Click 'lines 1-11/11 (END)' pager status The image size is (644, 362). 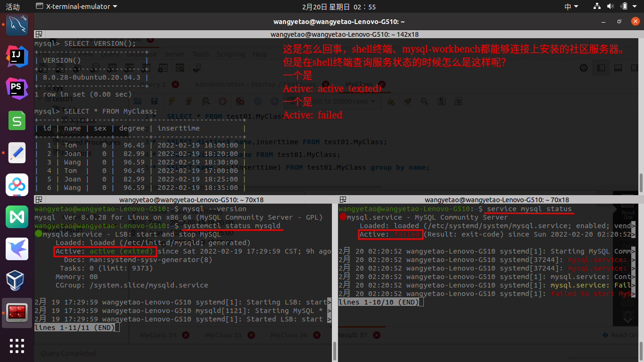click(x=74, y=327)
